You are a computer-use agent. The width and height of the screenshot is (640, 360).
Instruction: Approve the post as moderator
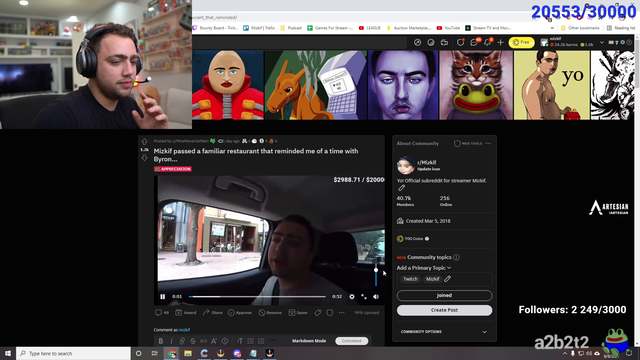[240, 313]
